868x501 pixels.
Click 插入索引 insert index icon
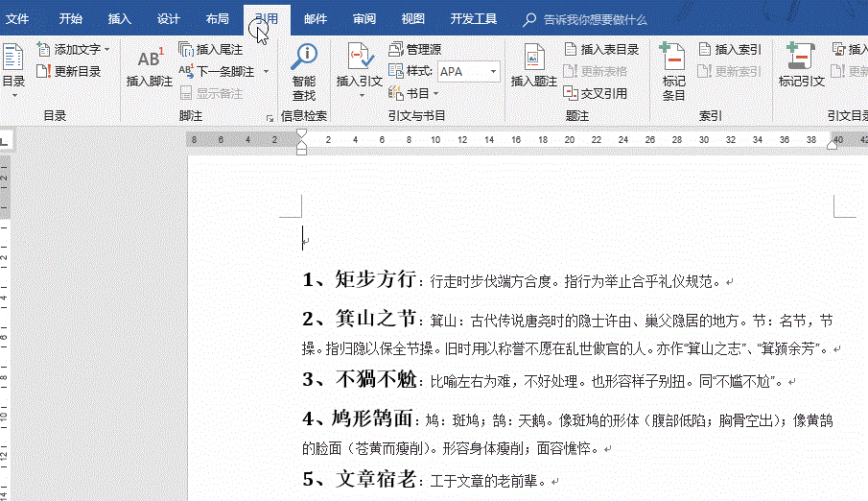click(705, 49)
